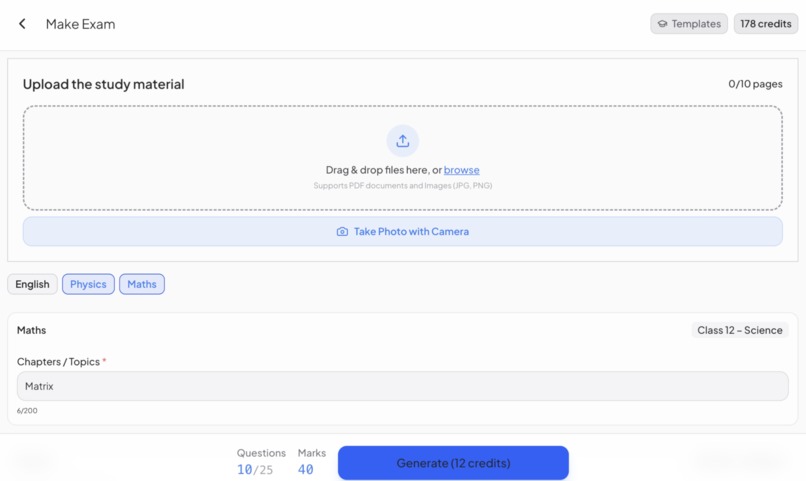Open the Class 12 – Science selector
Screen dimensions: 806x481
(x=740, y=330)
